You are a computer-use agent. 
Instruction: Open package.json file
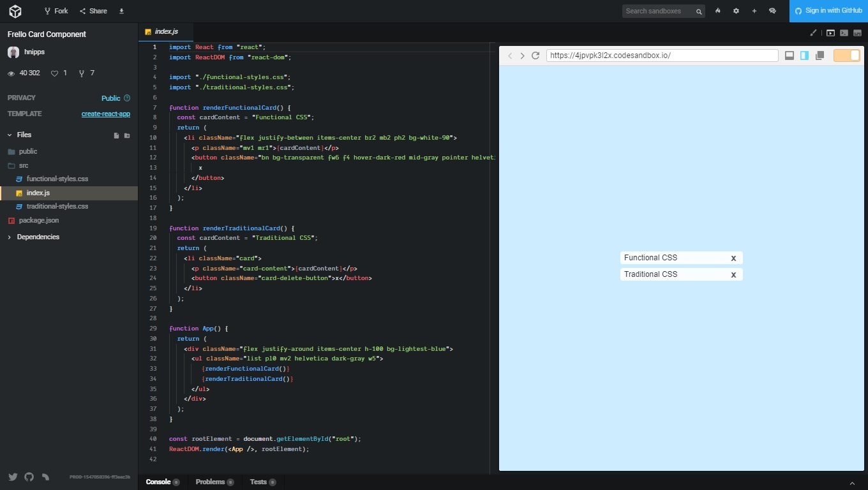(68, 220)
